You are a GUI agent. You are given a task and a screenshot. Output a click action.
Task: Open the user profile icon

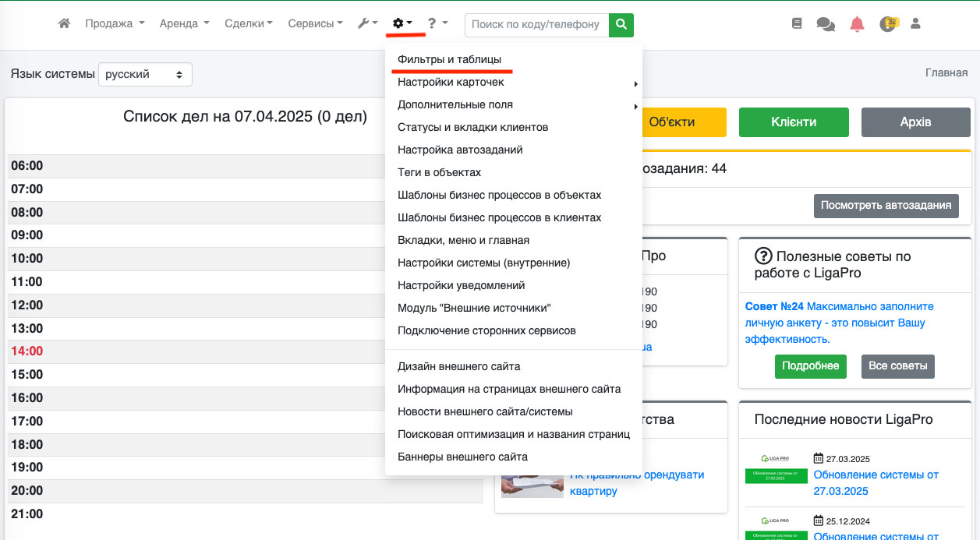[x=915, y=24]
